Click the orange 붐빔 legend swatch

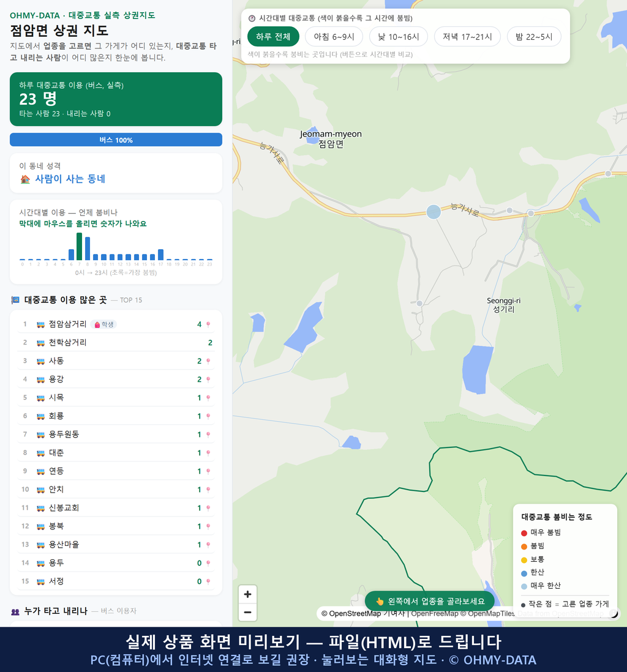(524, 547)
